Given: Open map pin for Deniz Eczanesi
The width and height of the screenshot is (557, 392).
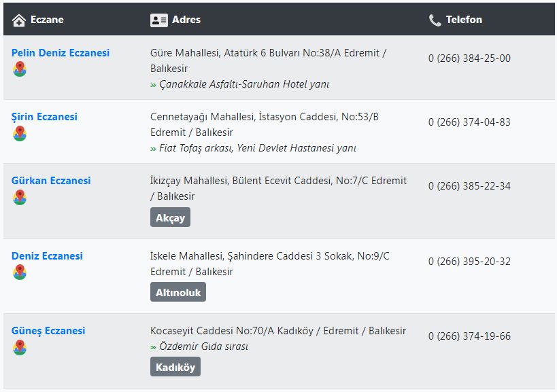Looking at the screenshot, I should (x=20, y=272).
